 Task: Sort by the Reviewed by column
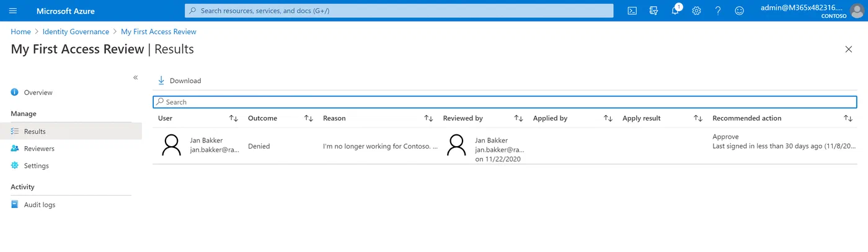tap(519, 118)
